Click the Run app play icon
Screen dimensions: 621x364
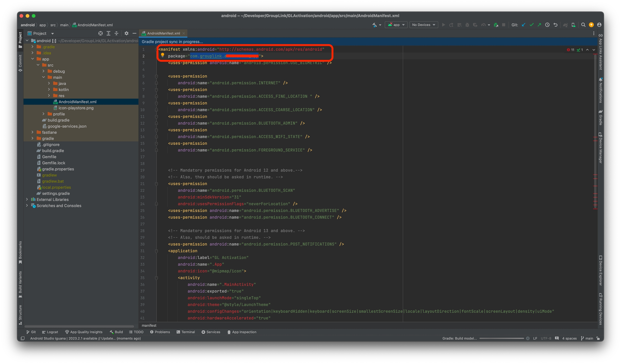pyautogui.click(x=443, y=25)
